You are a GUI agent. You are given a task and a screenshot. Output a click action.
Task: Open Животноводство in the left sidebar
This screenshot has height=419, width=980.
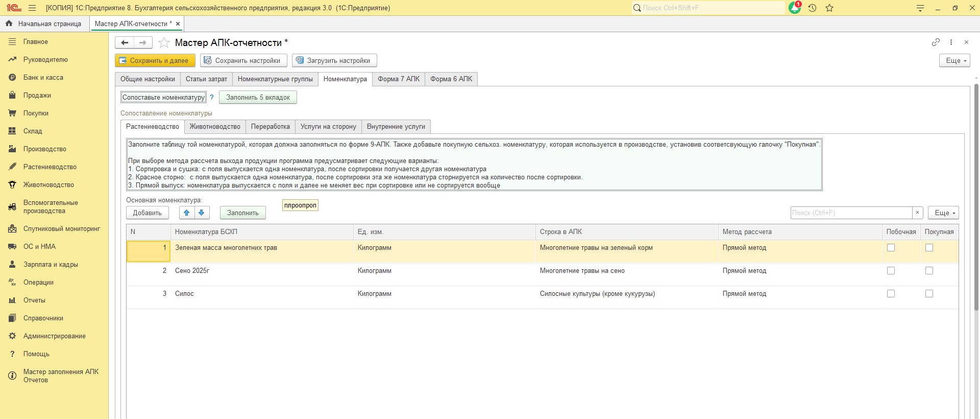pyautogui.click(x=48, y=185)
